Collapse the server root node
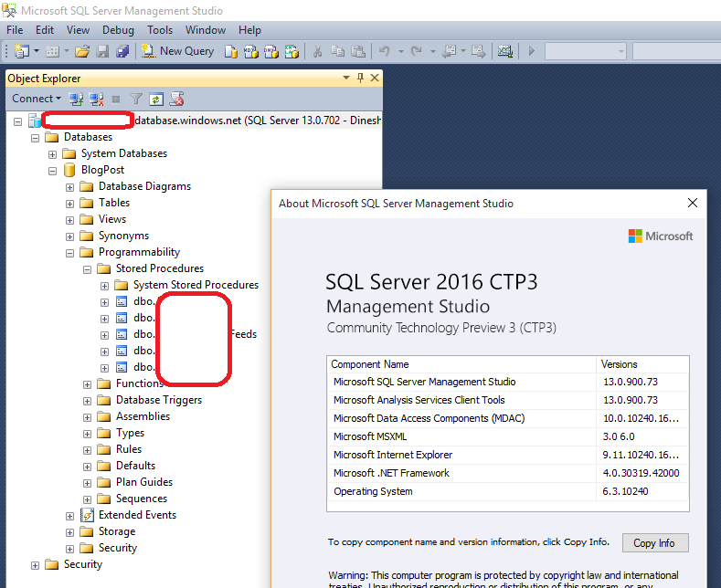 tap(17, 121)
